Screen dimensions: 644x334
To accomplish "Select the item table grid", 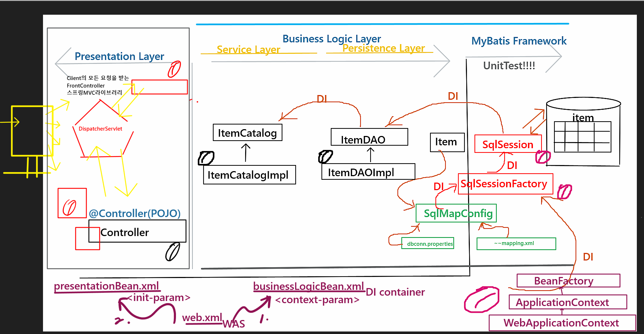I will [x=583, y=137].
